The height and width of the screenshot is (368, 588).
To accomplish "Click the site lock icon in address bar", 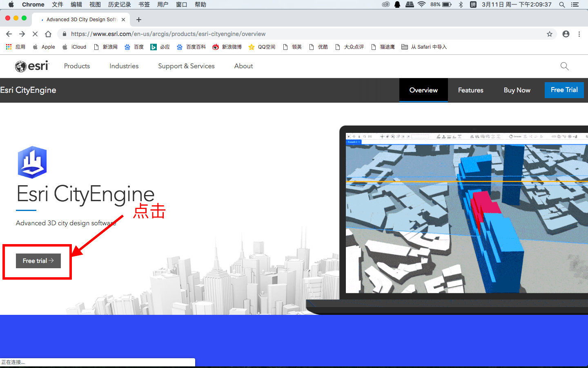I will coord(65,34).
